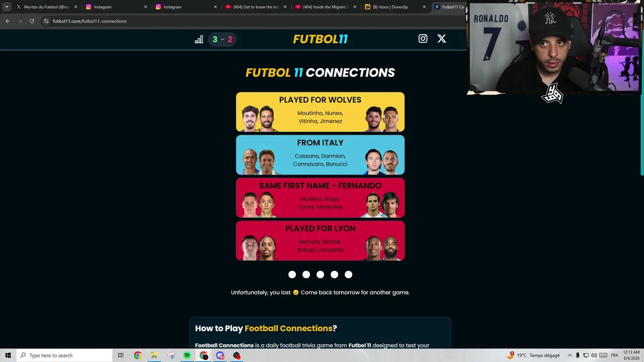The width and height of the screenshot is (644, 362).
Task: Open the volume speaker tray icon
Action: (x=594, y=355)
